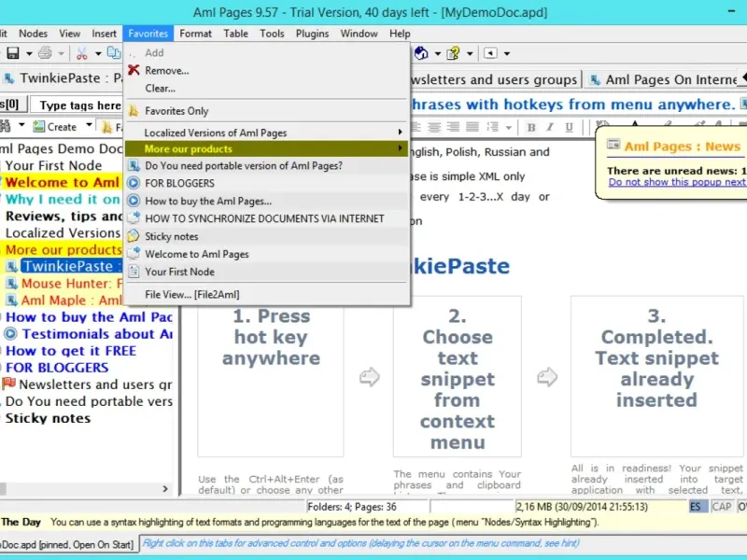The image size is (747, 560).
Task: Click the Create node button
Action: pyautogui.click(x=55, y=127)
